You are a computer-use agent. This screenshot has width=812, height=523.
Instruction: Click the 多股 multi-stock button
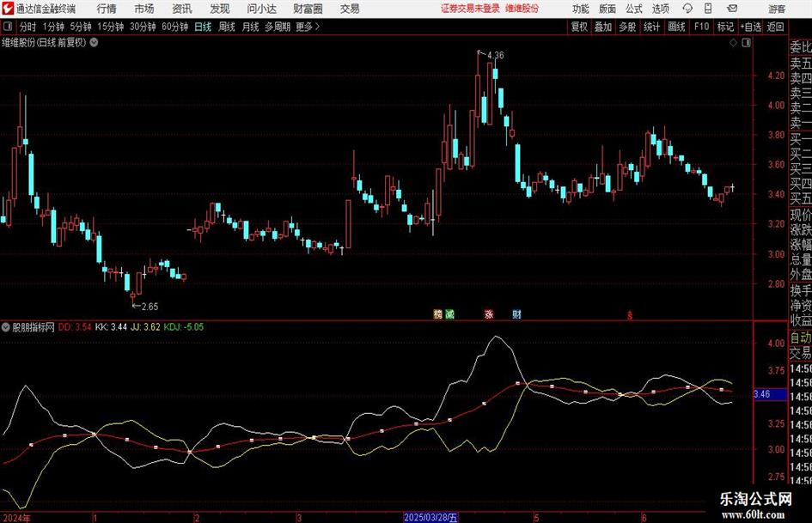point(627,27)
